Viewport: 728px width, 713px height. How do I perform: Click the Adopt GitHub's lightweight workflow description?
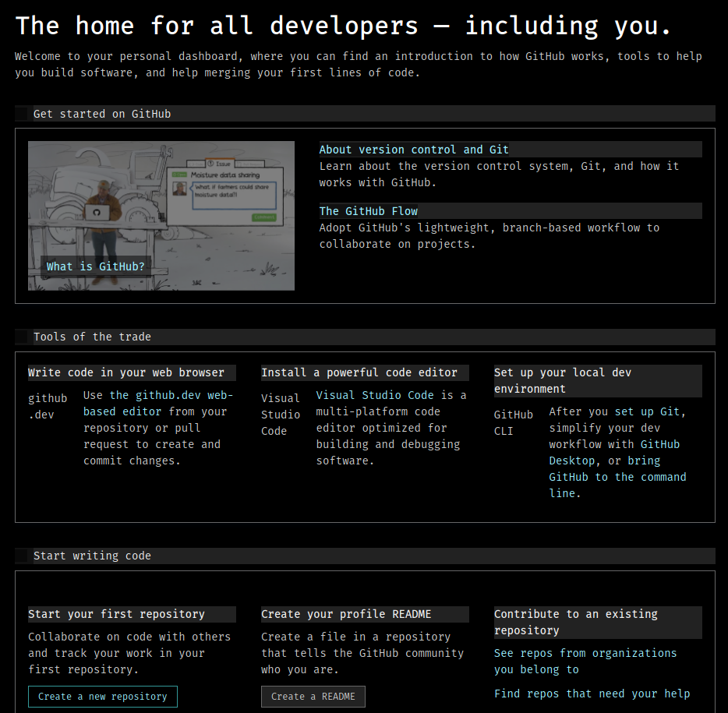489,236
